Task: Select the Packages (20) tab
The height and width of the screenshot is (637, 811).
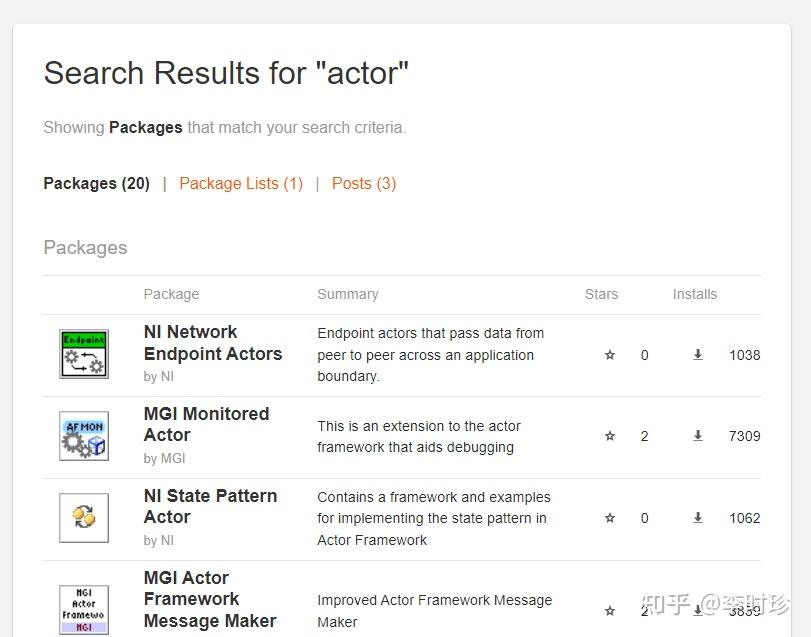Action: click(96, 183)
